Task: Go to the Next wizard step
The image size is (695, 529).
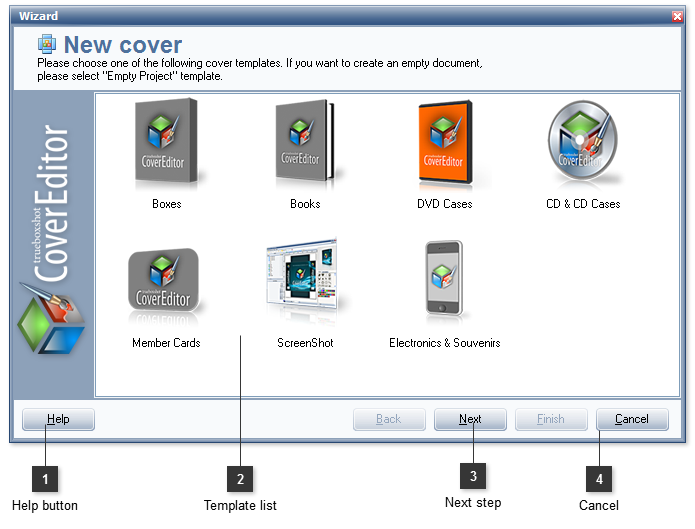Action: [x=470, y=419]
